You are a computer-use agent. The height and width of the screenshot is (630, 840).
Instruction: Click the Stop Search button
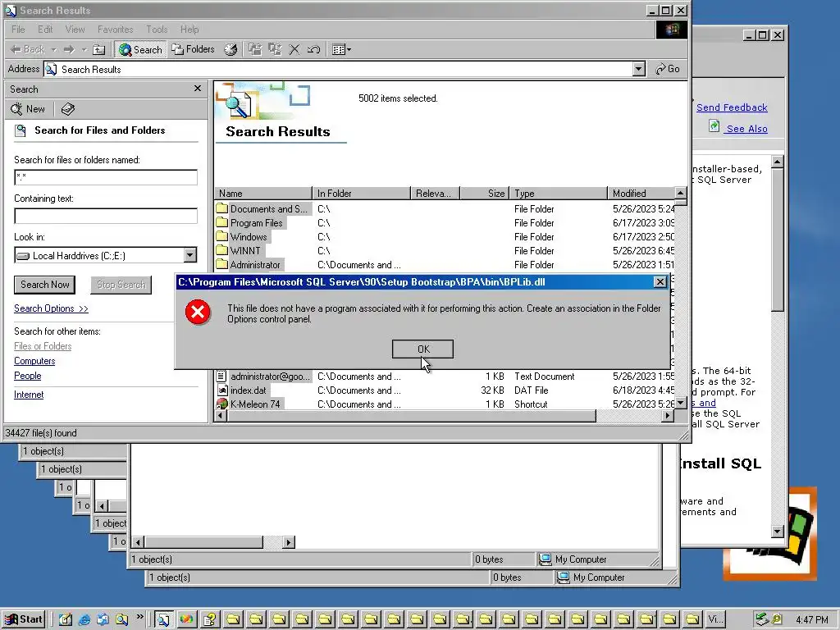(x=121, y=285)
